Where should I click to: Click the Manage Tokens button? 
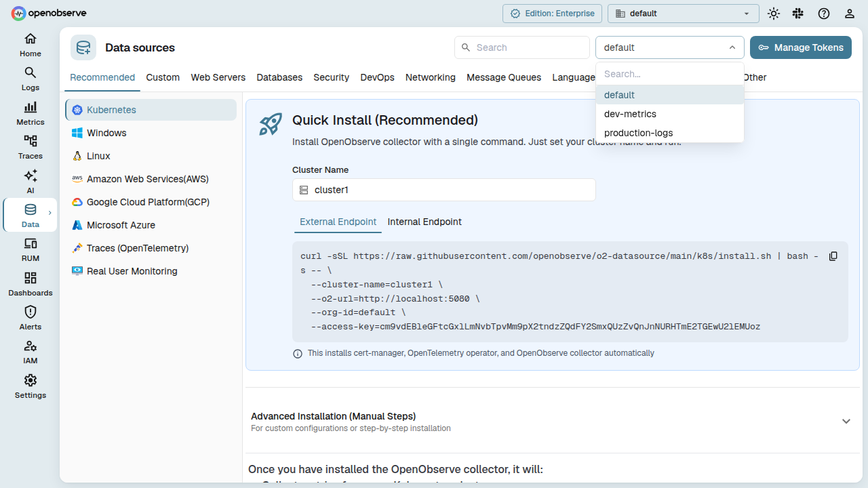tap(801, 47)
